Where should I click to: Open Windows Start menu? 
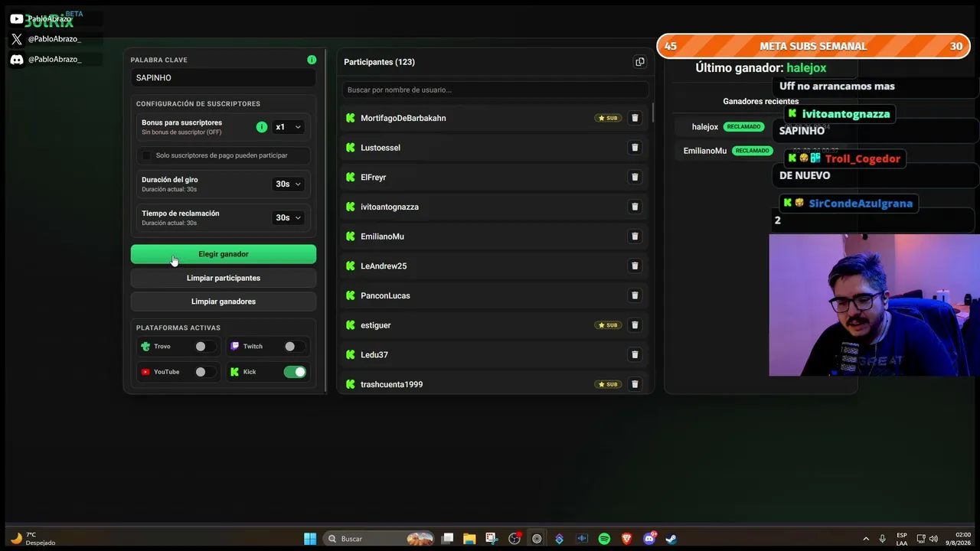point(310,539)
